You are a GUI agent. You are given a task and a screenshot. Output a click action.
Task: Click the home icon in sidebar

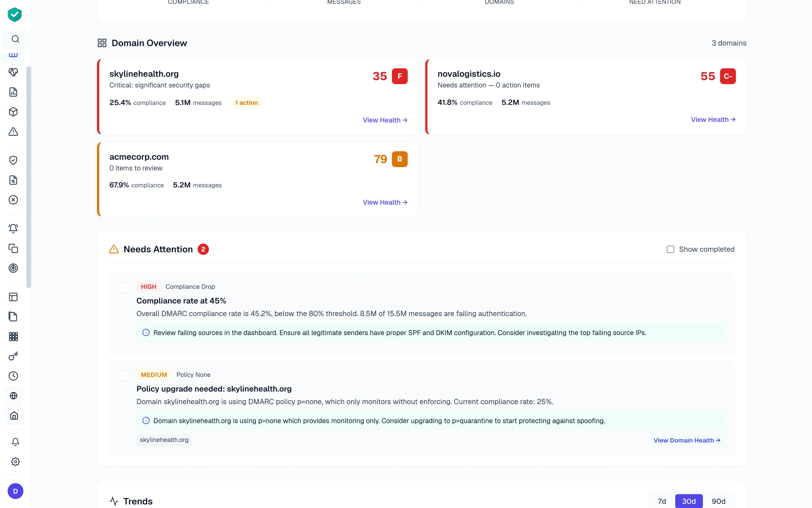pyautogui.click(x=14, y=416)
